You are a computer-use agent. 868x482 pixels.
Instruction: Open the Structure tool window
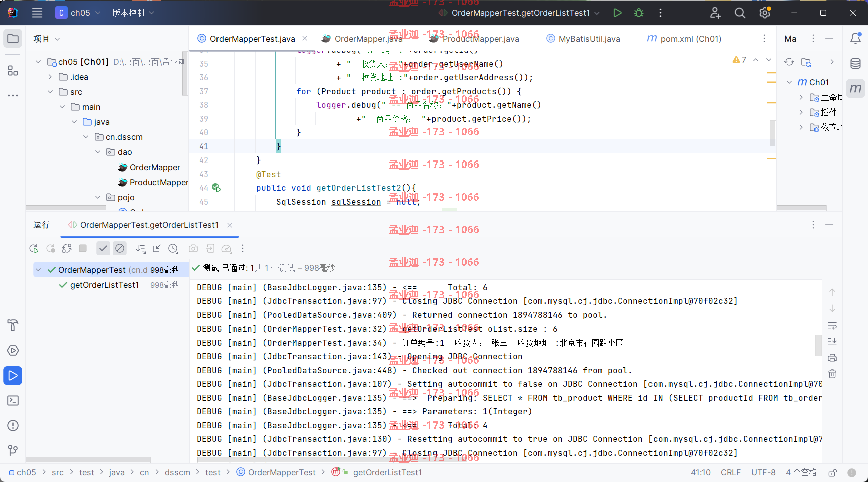coord(13,71)
